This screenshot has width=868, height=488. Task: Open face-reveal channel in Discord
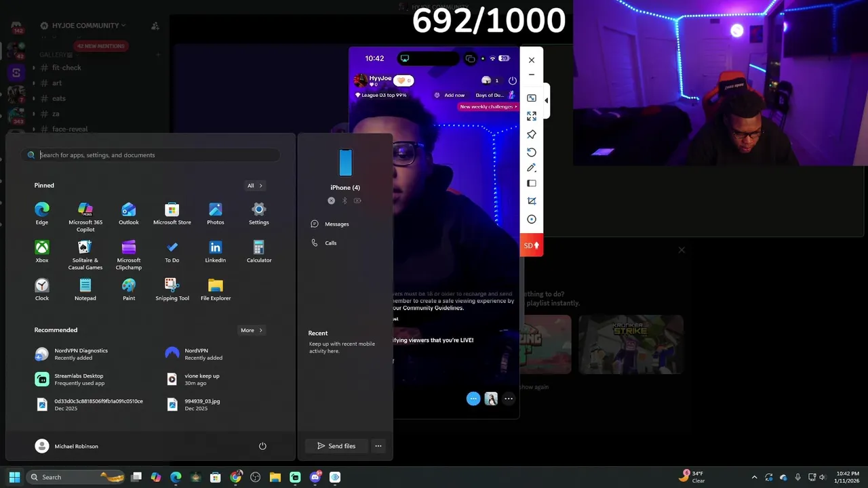69,129
